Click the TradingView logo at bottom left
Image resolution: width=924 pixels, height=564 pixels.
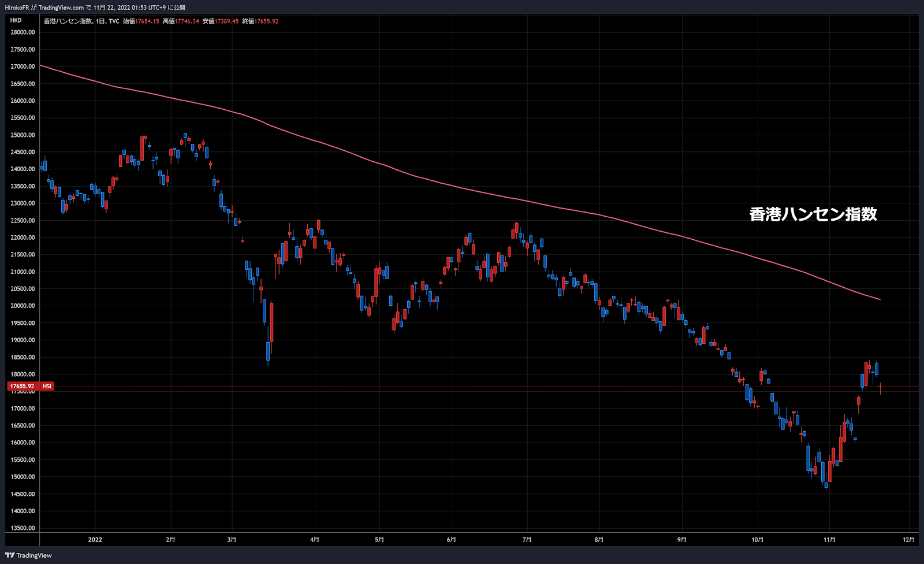28,555
